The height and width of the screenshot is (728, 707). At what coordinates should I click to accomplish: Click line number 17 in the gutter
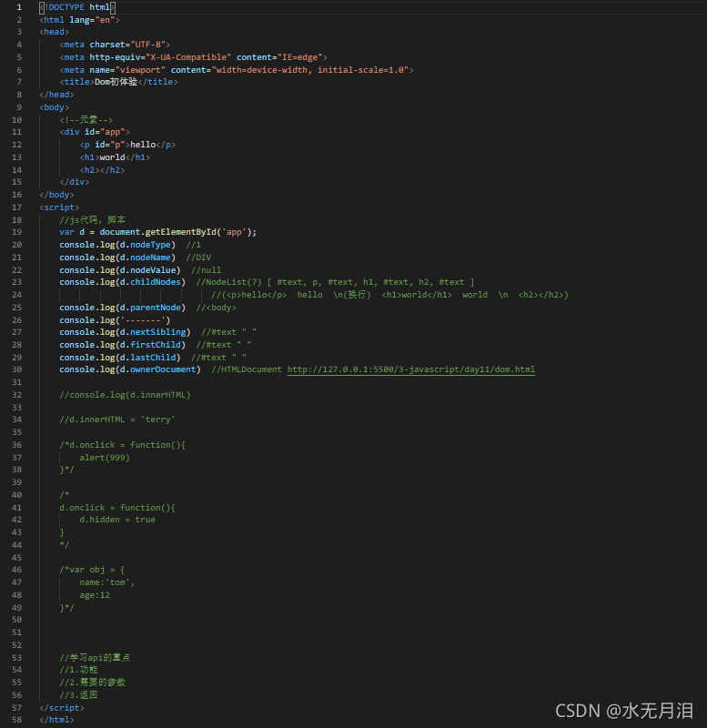(16, 207)
